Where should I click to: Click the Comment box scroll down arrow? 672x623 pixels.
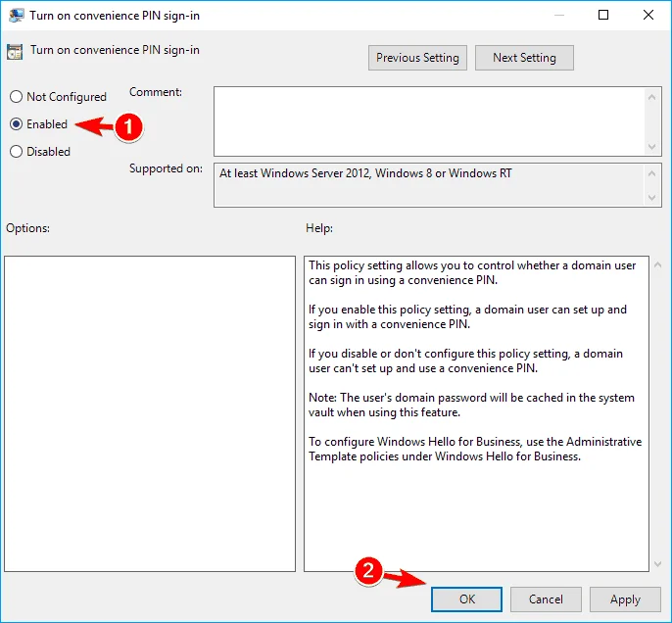[651, 147]
